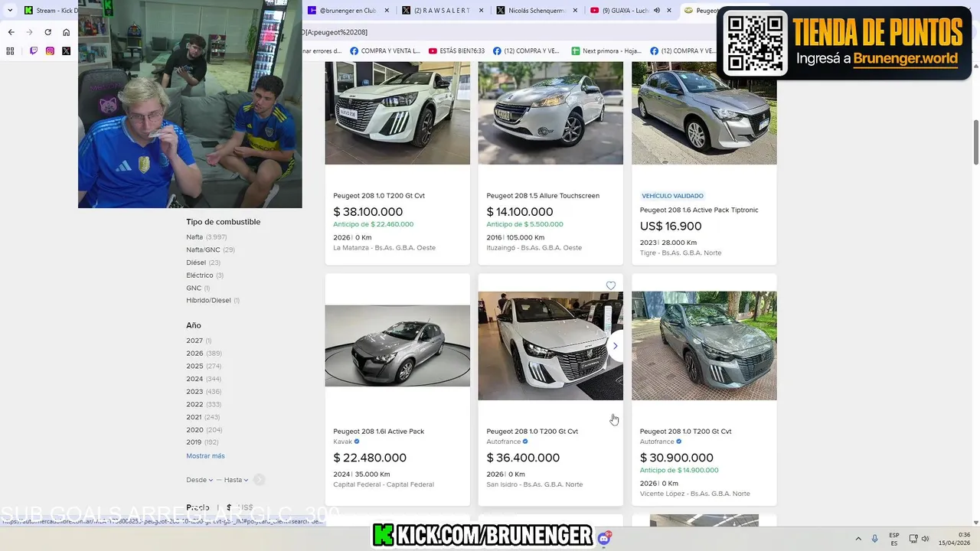This screenshot has height=551, width=980.
Task: Open the X bookmark icon in bookmarks bar
Action: [x=66, y=51]
